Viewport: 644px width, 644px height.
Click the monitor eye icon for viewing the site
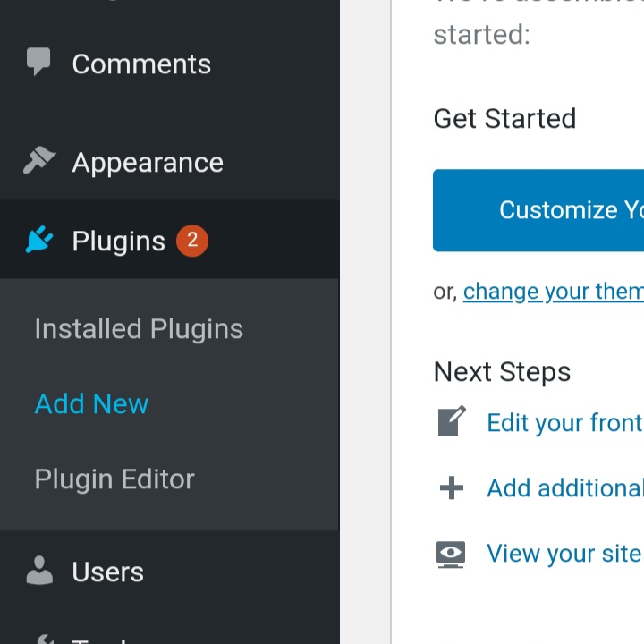452,554
